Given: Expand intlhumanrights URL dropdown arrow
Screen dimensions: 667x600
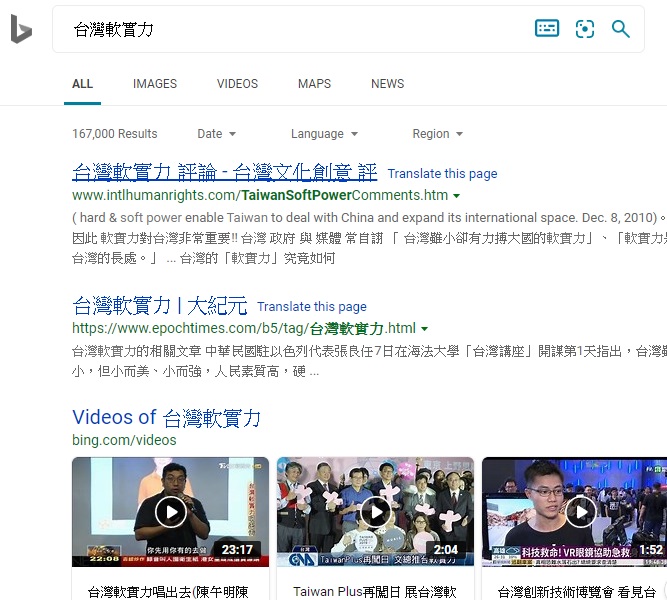Looking at the screenshot, I should (x=457, y=196).
